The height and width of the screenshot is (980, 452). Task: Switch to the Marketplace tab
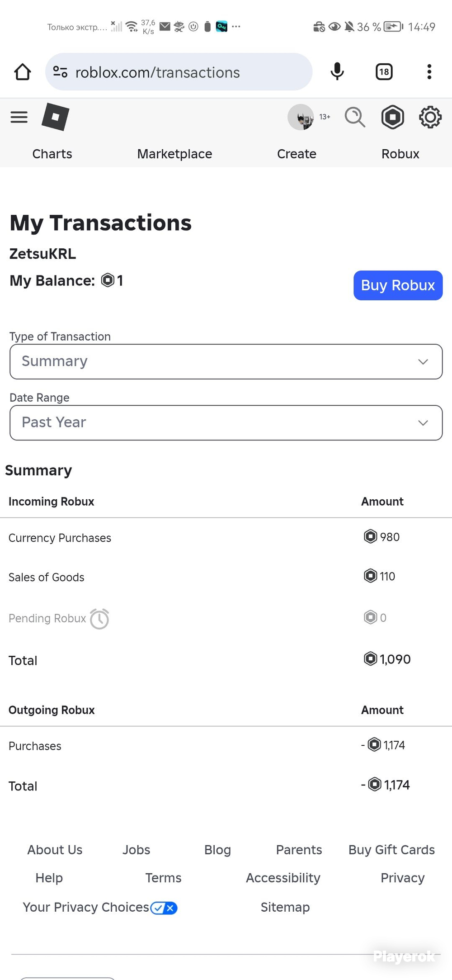[174, 154]
